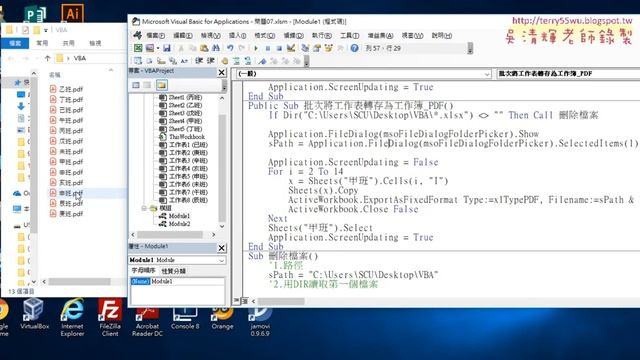640x360 pixels.
Task: Click the VirtualBox desktop icon
Action: 34,313
